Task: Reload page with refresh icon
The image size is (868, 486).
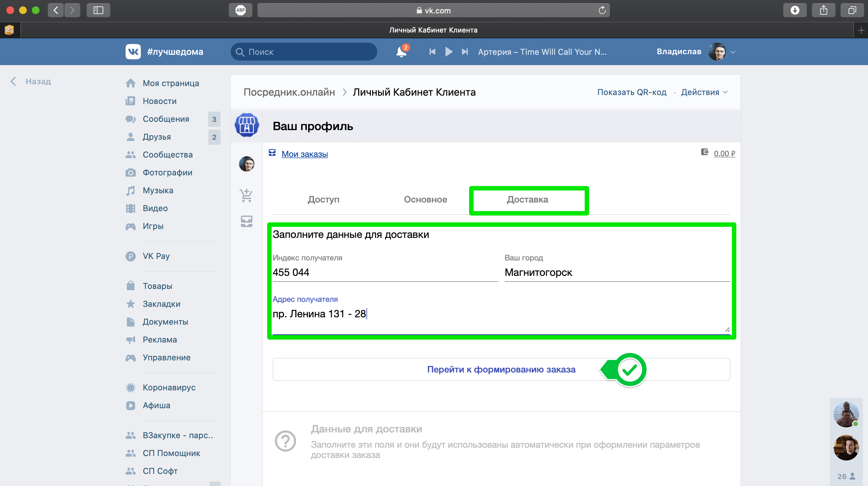Action: click(602, 11)
